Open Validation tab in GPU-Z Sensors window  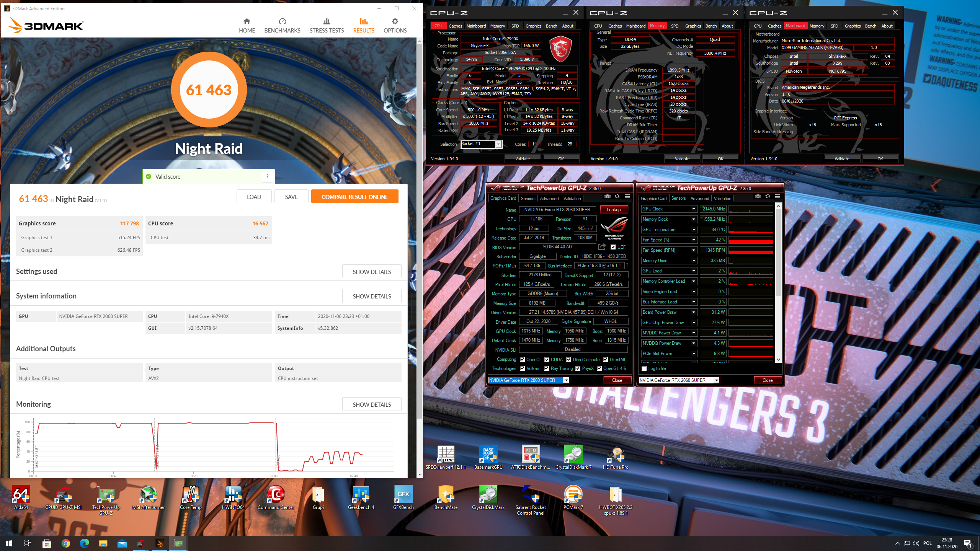tap(722, 199)
